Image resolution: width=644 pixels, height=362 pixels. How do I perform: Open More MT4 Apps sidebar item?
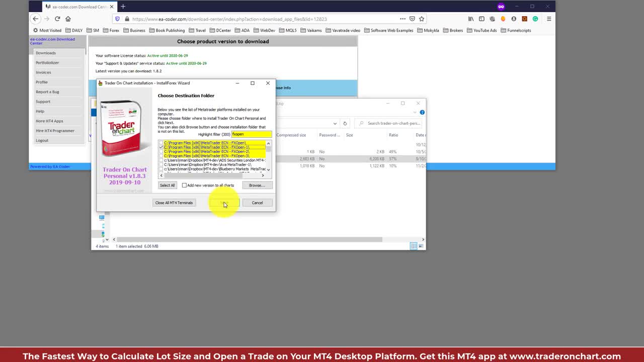[49, 121]
